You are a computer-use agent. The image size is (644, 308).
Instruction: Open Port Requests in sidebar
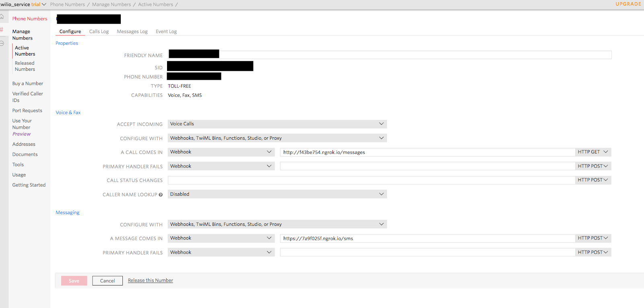27,111
